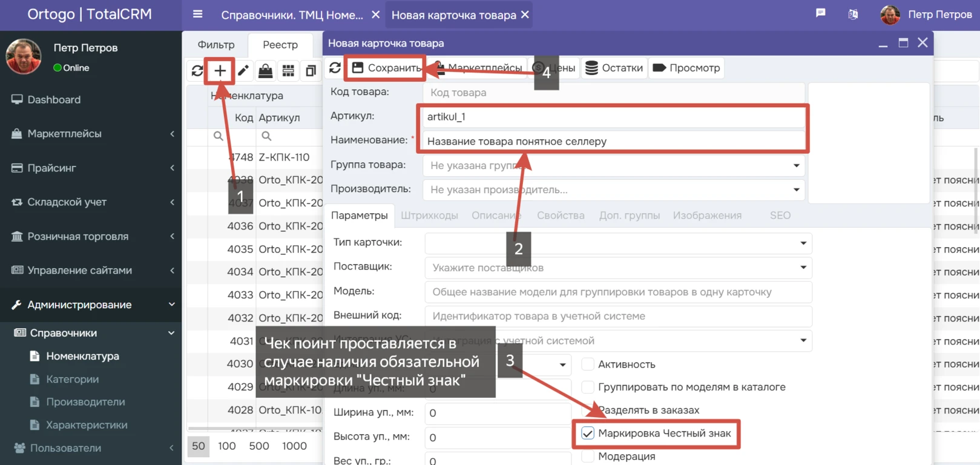Open Категории in sidebar
This screenshot has height=465, width=980.
point(73,379)
